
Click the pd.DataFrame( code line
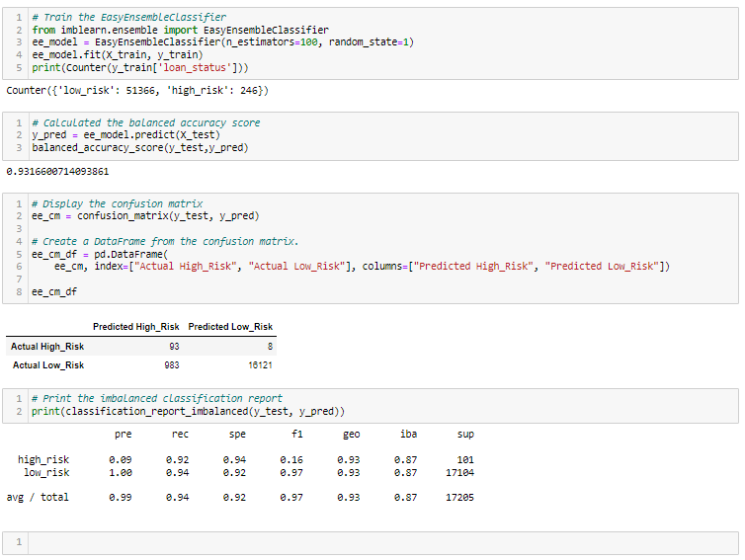click(x=100, y=254)
